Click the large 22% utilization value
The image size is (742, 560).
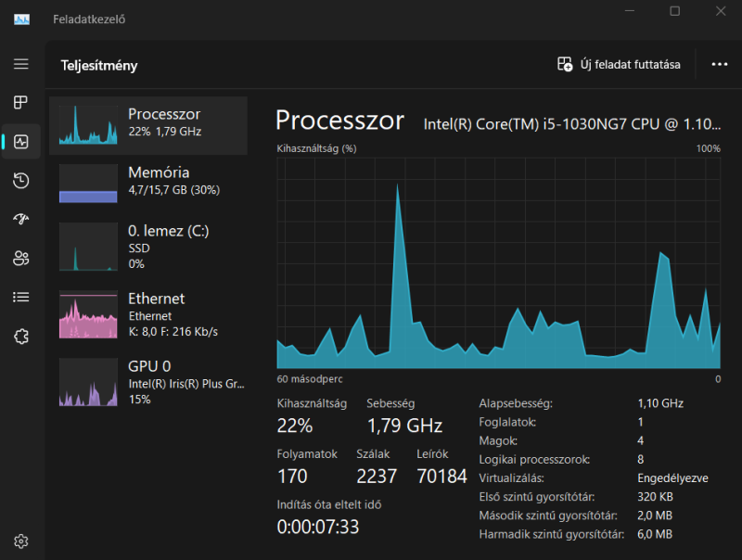point(294,426)
